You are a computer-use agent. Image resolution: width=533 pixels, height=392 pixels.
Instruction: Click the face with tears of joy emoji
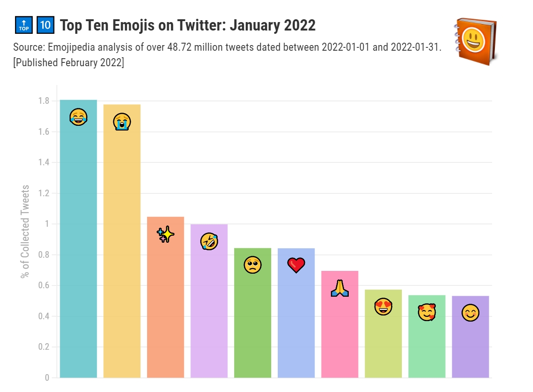pyautogui.click(x=78, y=116)
